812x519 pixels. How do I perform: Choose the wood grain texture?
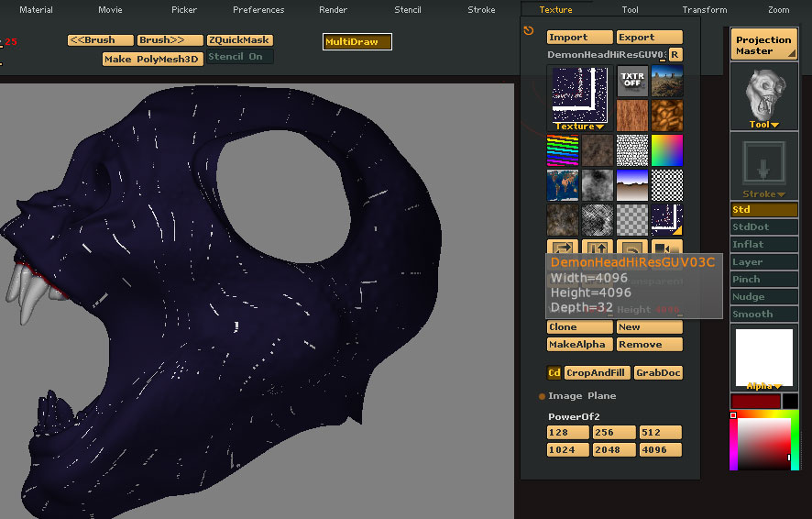click(x=632, y=116)
